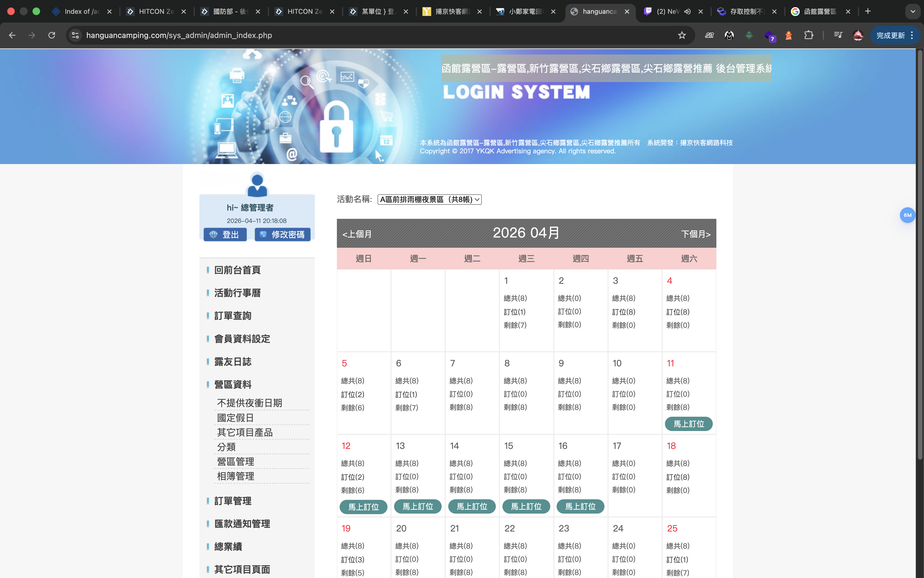Select 分類 submenu item
This screenshot has height=578, width=924.
[x=226, y=447]
